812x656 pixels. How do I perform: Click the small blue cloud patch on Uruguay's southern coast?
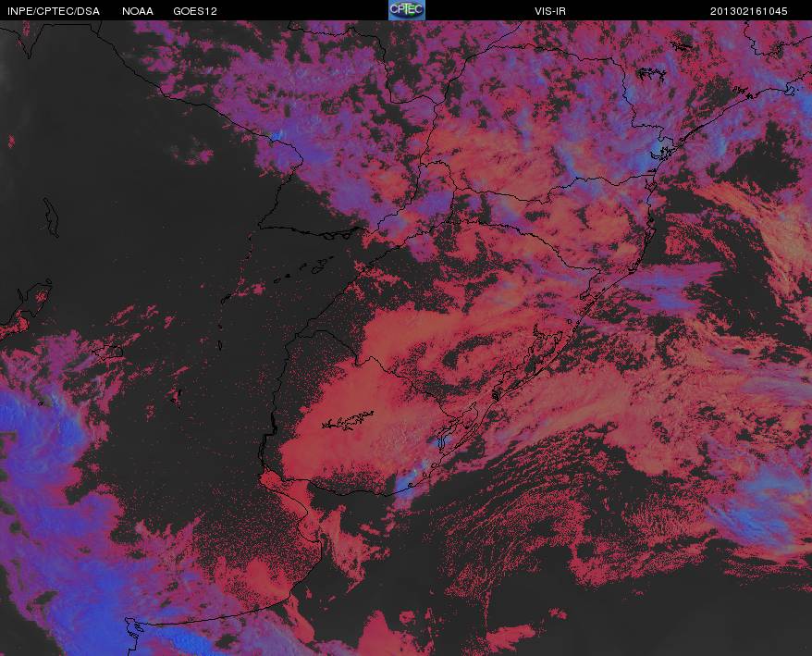coord(407,487)
